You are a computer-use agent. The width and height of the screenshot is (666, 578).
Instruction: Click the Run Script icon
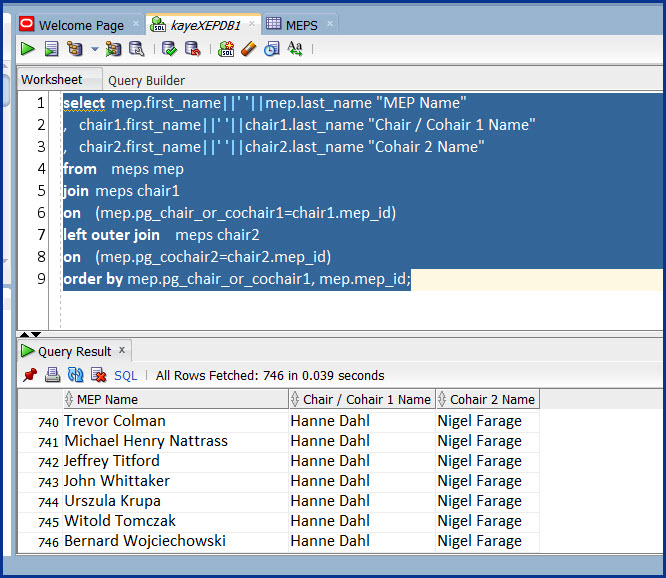(x=51, y=49)
